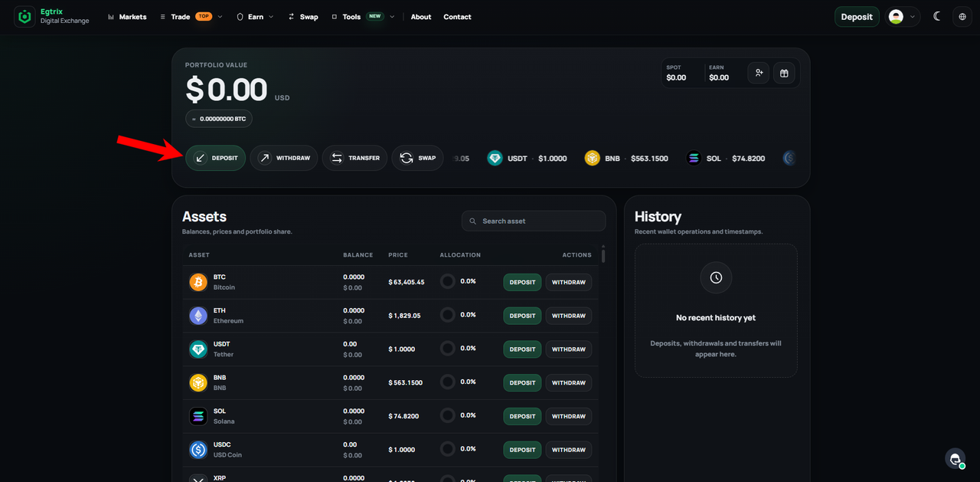Click the Ethereum asset icon

(x=198, y=316)
